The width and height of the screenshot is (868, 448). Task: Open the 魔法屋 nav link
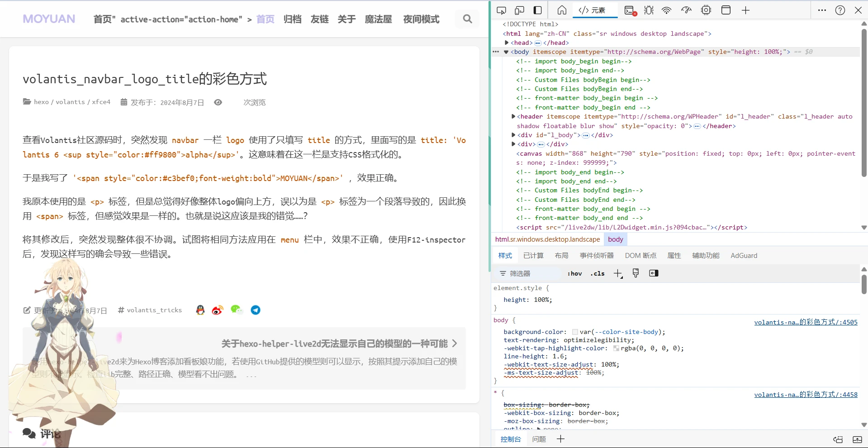click(x=378, y=19)
